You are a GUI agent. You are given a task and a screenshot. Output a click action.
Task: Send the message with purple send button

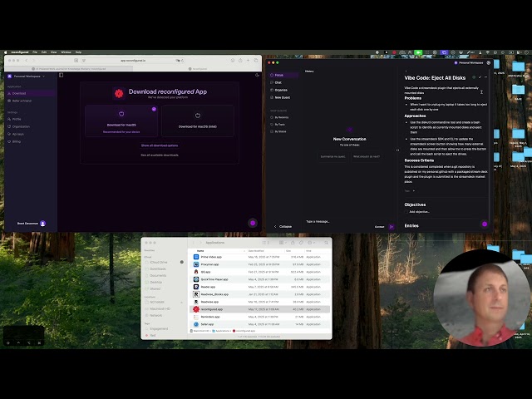[x=392, y=227]
